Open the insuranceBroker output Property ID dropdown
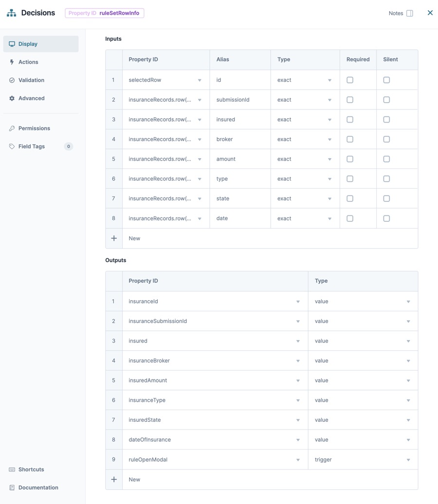This screenshot has width=438, height=504. [215, 360]
